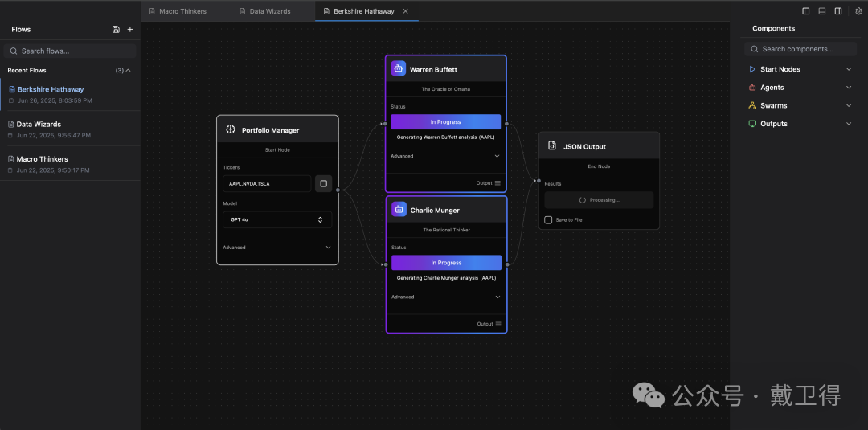
Task: Click the Portfolio Manager brain icon
Action: pos(231,129)
